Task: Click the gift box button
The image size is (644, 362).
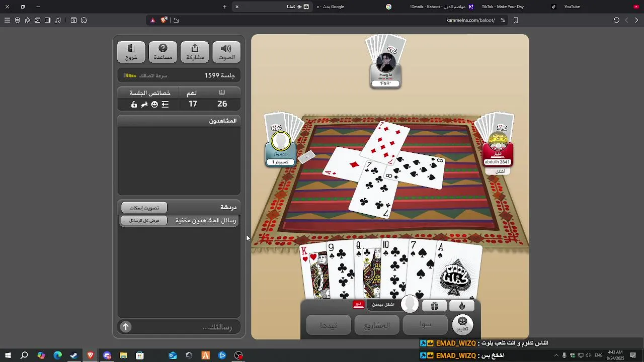Action: tap(435, 306)
